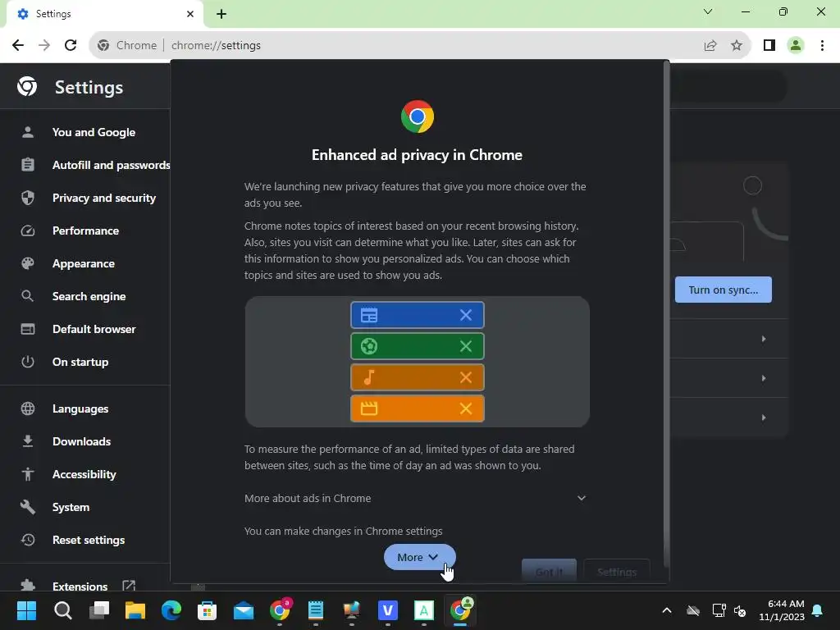Screen dimensions: 840x630
Task: Click the dialog vertical scrollbar
Action: click(666, 313)
